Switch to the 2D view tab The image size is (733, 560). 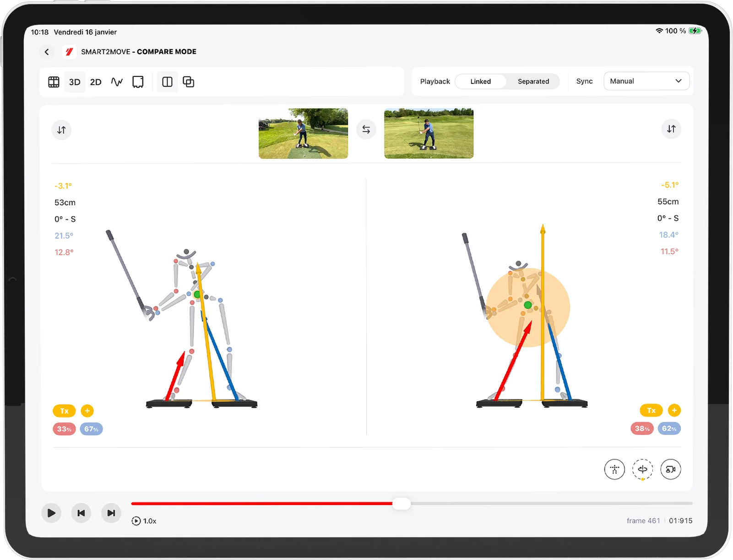[x=96, y=82]
